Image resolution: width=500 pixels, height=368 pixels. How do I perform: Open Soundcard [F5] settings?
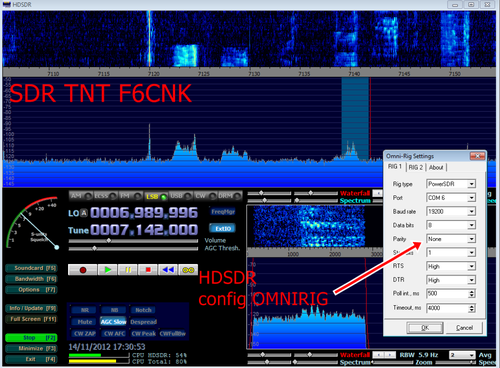point(32,268)
